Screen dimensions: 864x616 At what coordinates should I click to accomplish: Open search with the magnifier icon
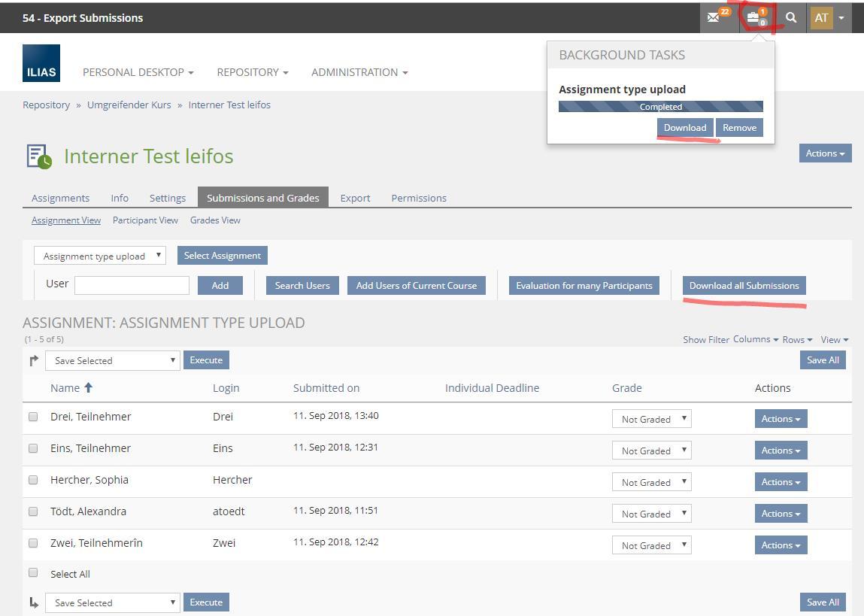click(791, 18)
